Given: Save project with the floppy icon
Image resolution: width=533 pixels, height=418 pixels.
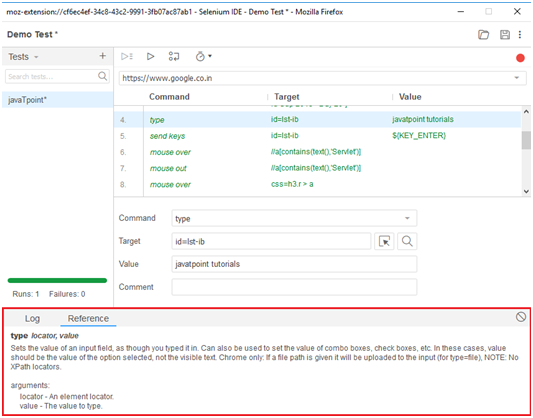Looking at the screenshot, I should coord(505,35).
